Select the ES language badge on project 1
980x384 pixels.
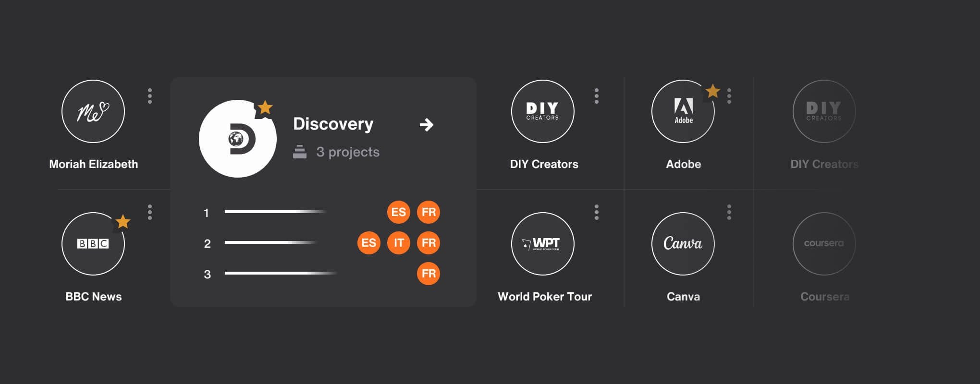click(x=399, y=212)
